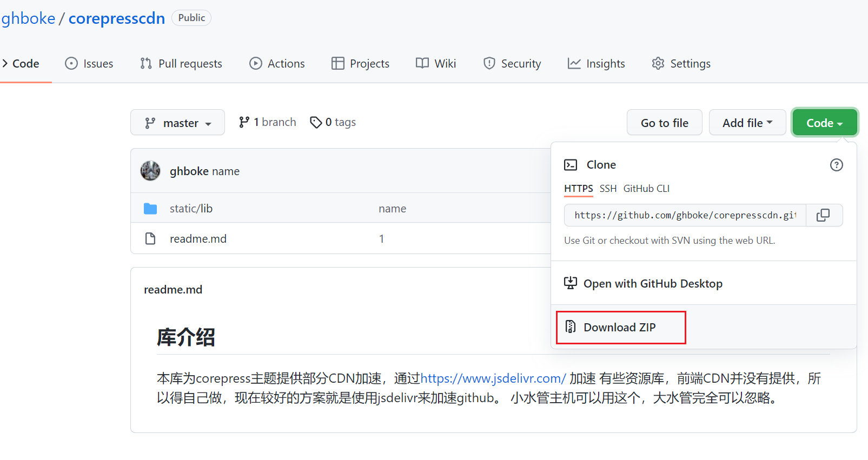Expand the master branch dropdown

click(x=177, y=123)
